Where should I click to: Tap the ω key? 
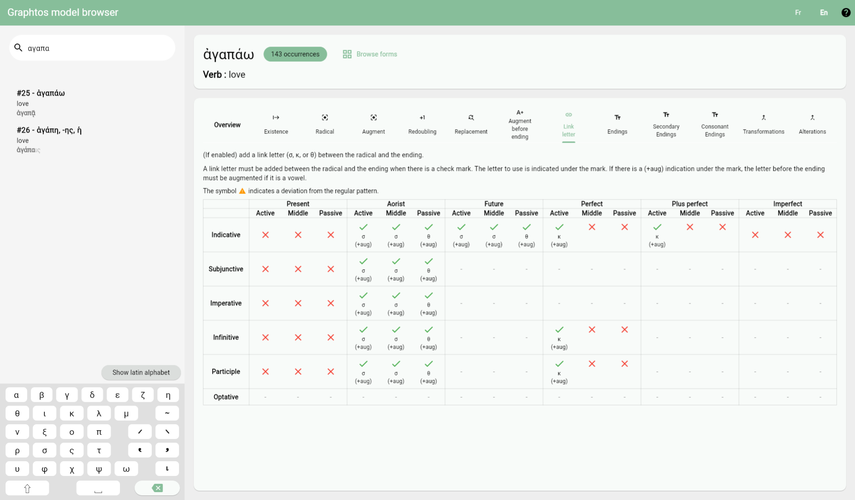point(126,469)
